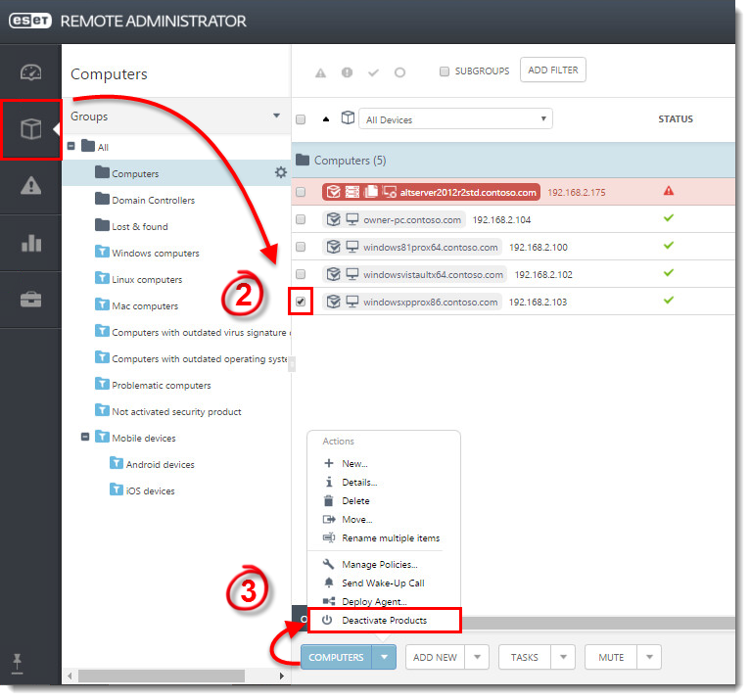
Task: Uncheck the windowsxpprox86.contoso.com row checkbox
Action: [301, 302]
